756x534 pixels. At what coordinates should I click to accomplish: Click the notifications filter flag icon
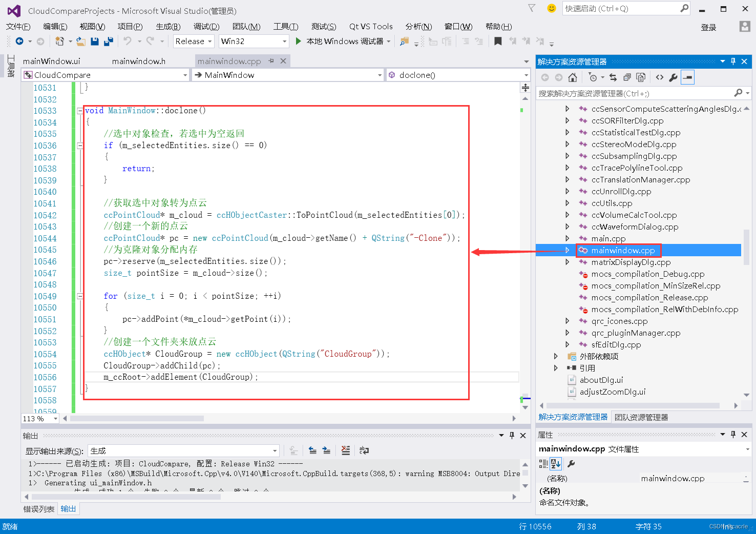pyautogui.click(x=532, y=8)
